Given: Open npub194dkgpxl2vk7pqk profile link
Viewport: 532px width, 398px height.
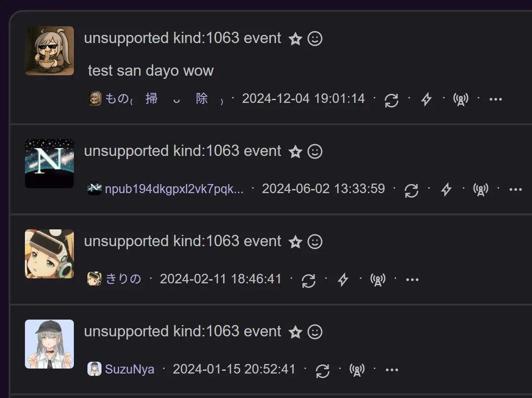Looking at the screenshot, I should [x=174, y=189].
